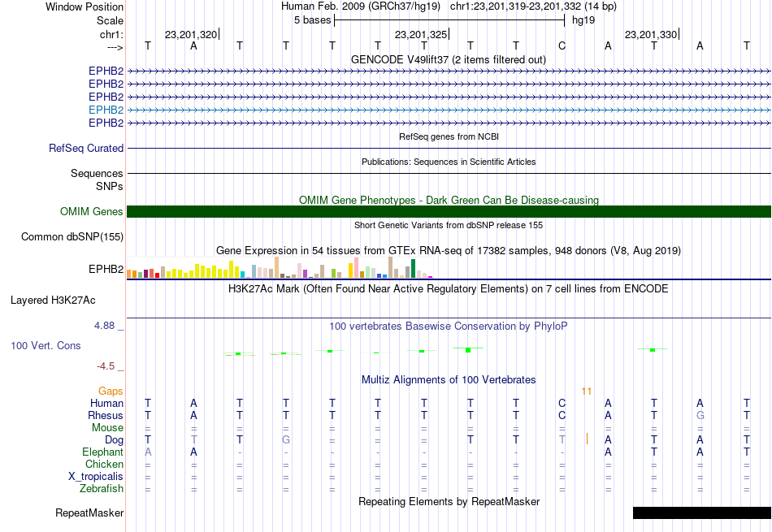Click the Rhesus alignment row label

tap(106, 415)
